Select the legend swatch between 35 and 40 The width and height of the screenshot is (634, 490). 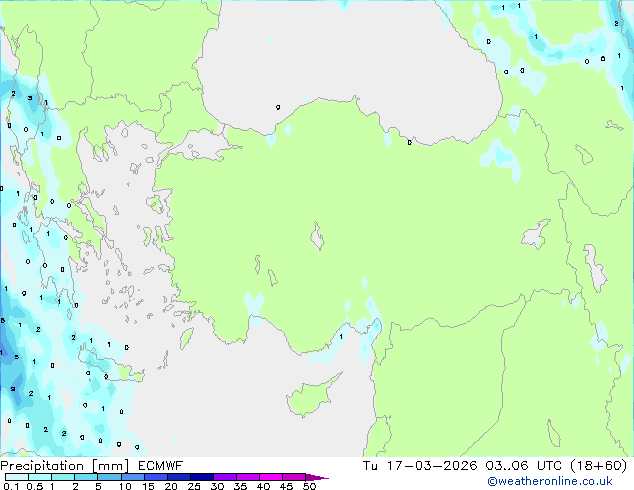[x=248, y=477]
